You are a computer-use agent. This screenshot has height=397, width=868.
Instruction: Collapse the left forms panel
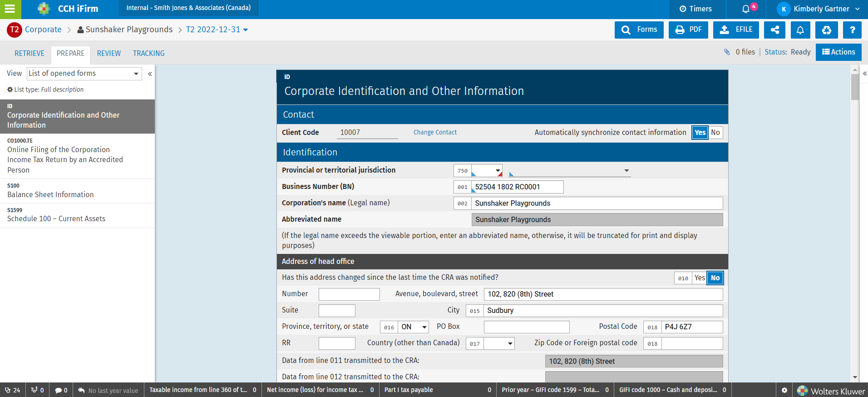[150, 74]
